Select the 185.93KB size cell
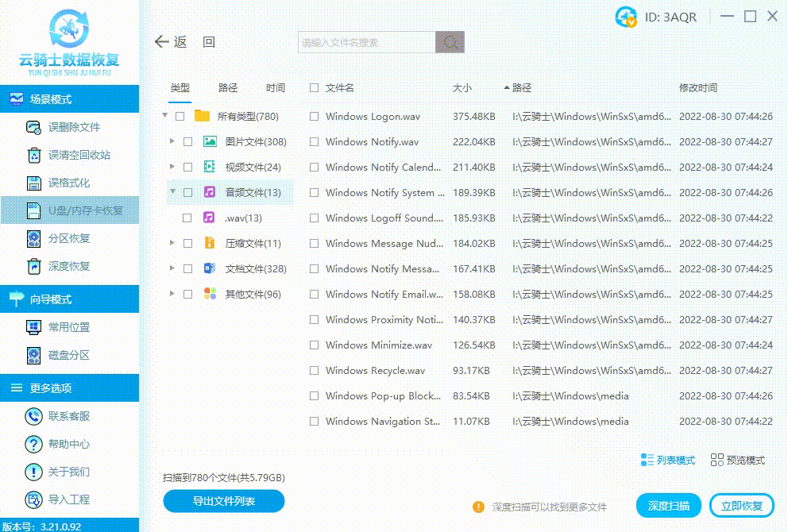 tap(474, 218)
